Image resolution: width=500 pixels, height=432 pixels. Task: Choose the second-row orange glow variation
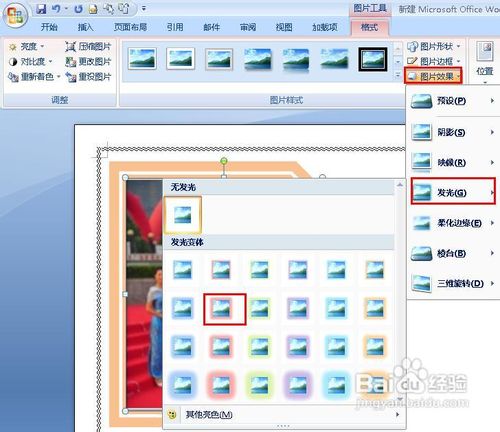375,309
